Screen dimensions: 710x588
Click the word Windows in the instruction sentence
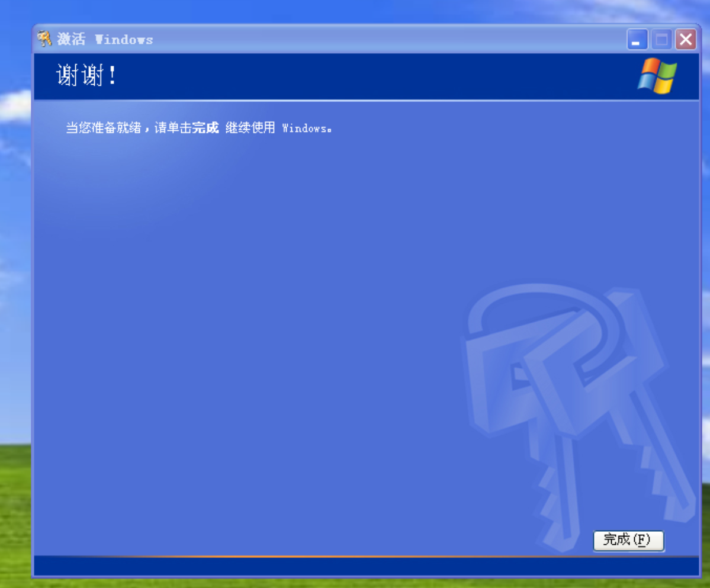pyautogui.click(x=304, y=128)
